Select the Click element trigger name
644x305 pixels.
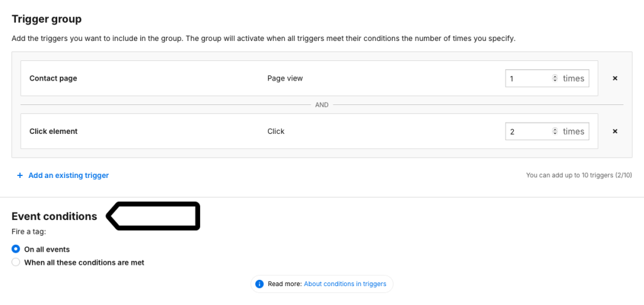click(x=53, y=132)
